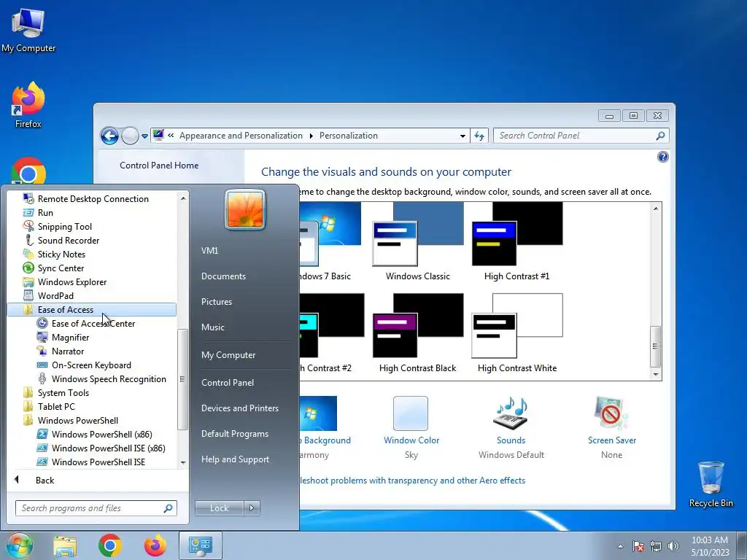This screenshot has width=747, height=560.
Task: Launch Sync Center
Action: (x=53, y=268)
